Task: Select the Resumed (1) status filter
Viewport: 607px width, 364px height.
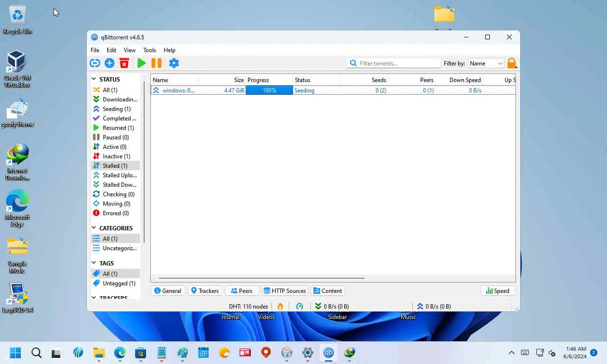Action: pos(115,127)
